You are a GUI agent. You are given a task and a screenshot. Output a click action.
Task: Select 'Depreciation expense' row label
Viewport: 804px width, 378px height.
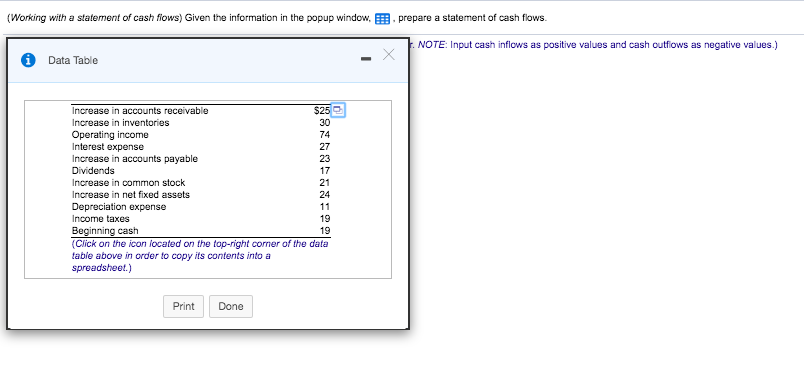point(119,207)
